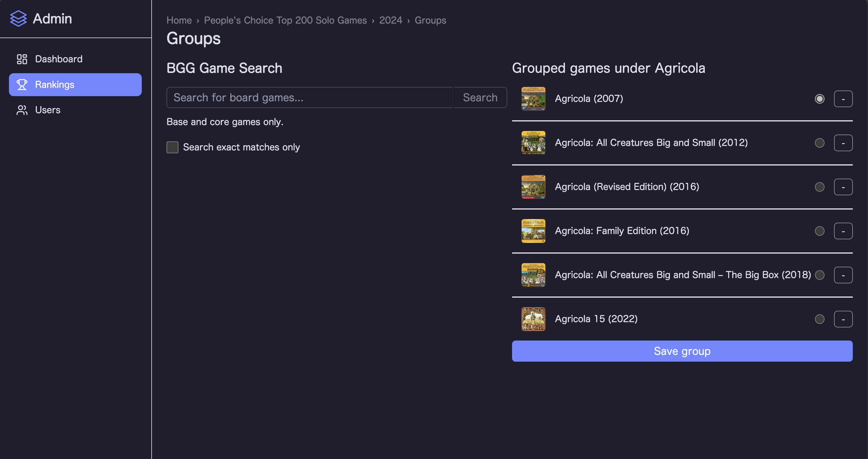Click the Users people icon

point(22,110)
